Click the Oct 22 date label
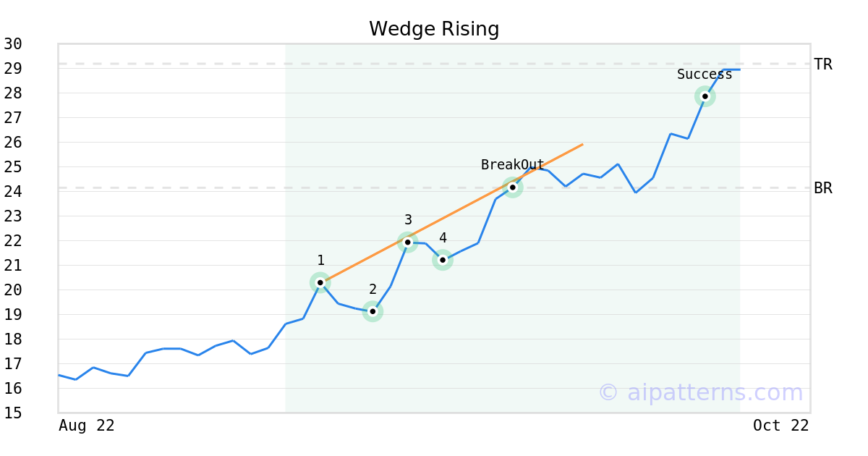Screen dimensions: 868x456 point(780,426)
